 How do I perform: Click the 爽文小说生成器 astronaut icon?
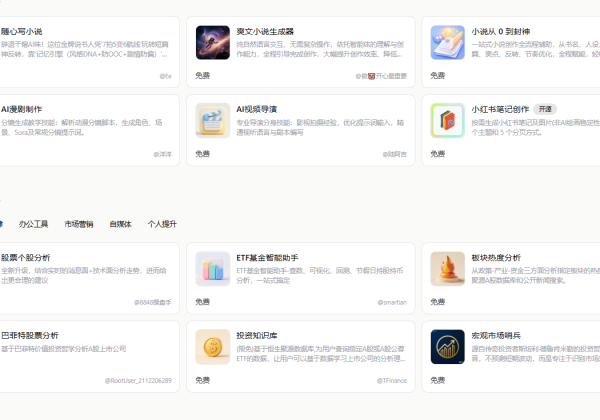[213, 42]
